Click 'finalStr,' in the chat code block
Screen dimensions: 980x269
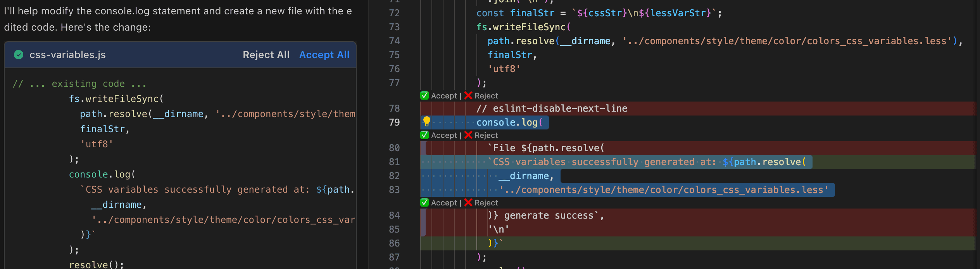(x=105, y=129)
